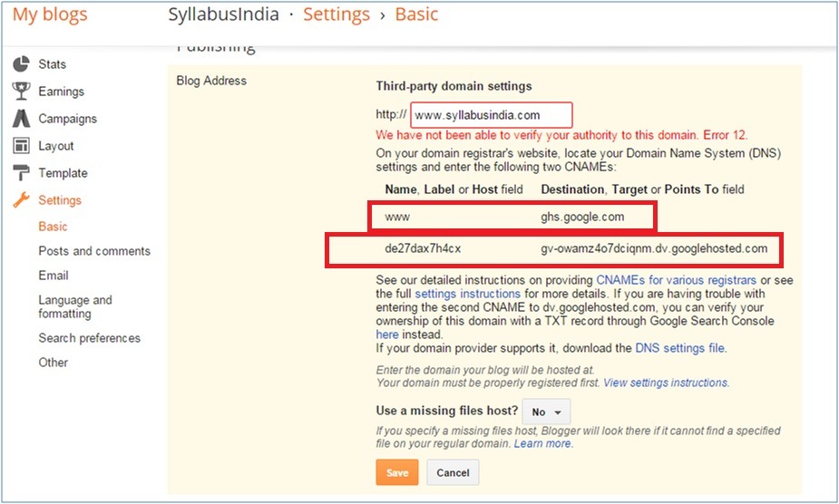Viewport: 839px width, 504px height.
Task: Click the www host name text
Action: click(397, 218)
